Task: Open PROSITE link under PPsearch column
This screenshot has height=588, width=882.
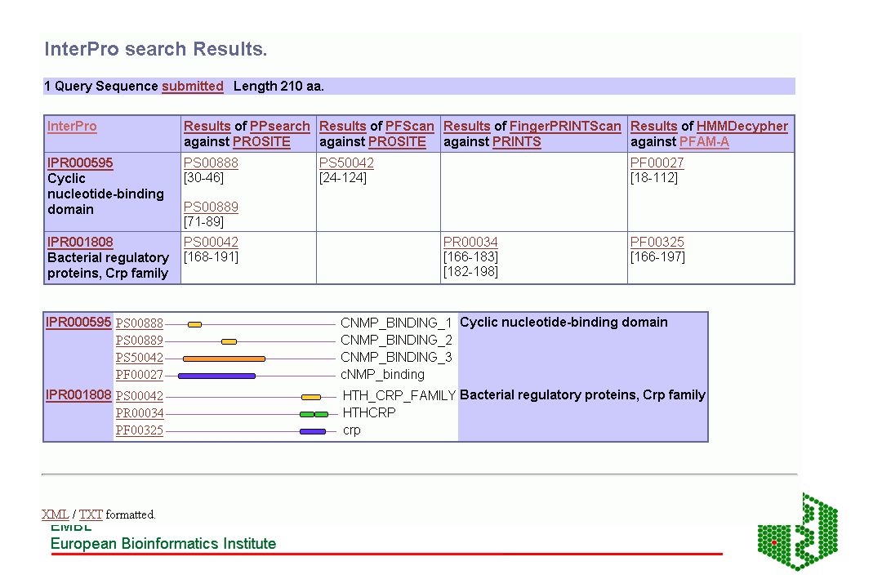Action: tap(261, 142)
